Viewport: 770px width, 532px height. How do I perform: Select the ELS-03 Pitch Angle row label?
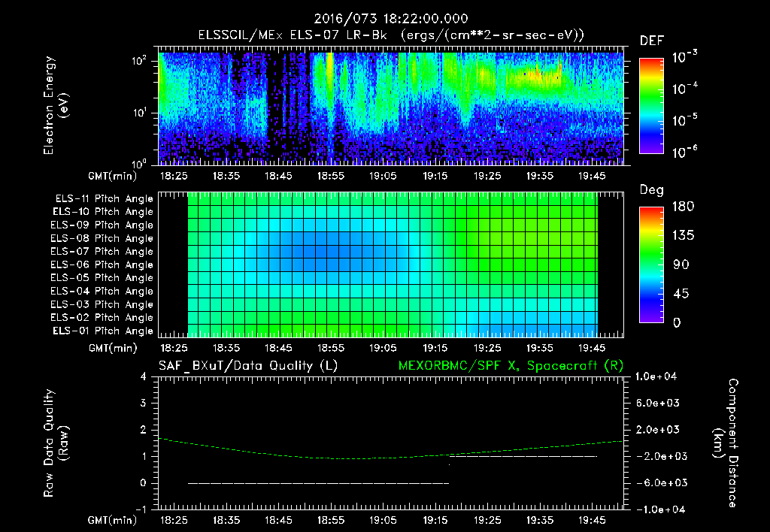102,304
